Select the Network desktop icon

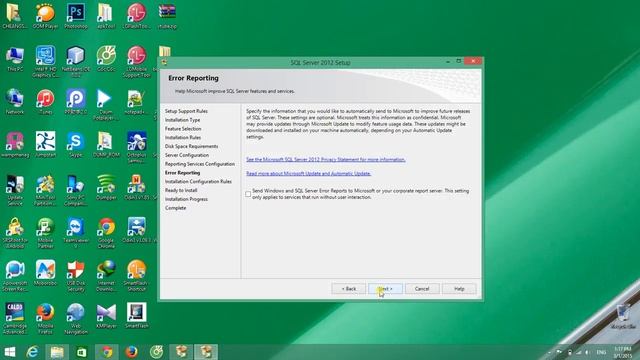pyautogui.click(x=15, y=102)
